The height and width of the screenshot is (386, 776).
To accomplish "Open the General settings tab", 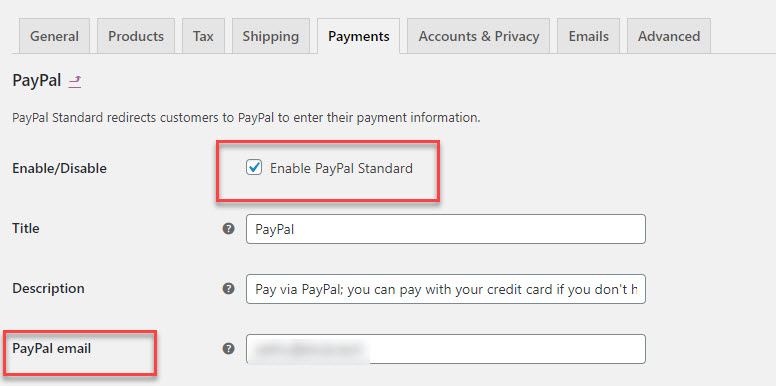I will point(54,36).
